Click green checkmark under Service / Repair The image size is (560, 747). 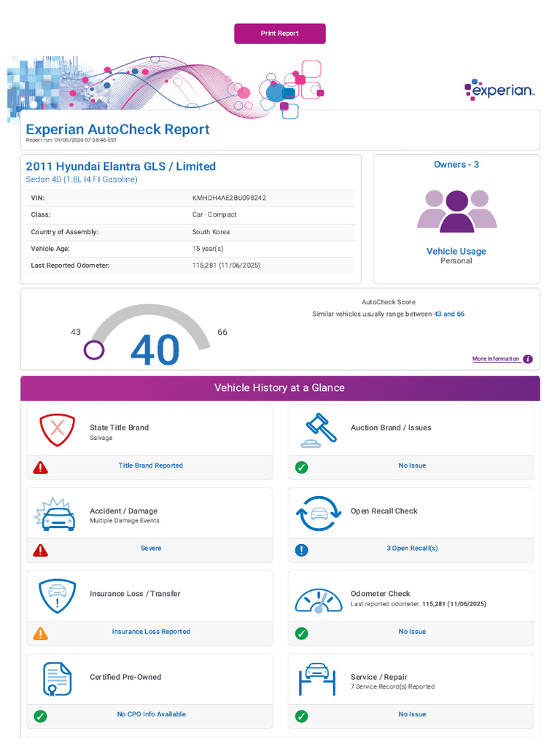(x=301, y=716)
